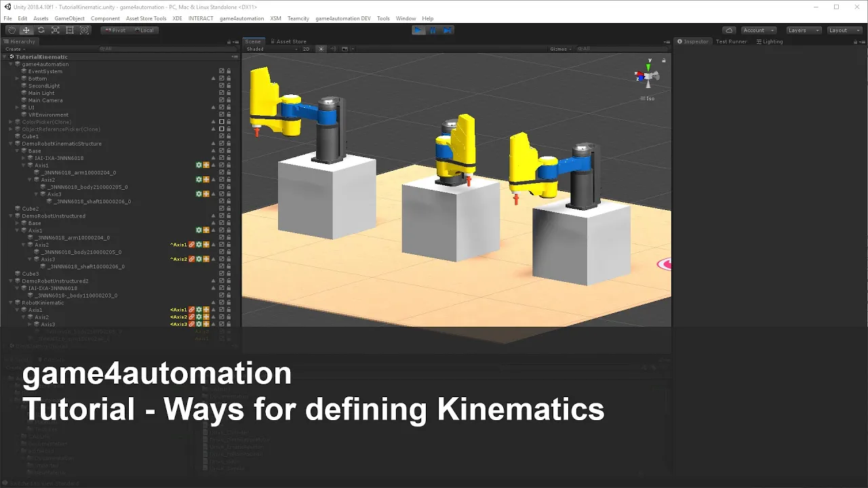Toggle Cube2 active checkbox
868x488 pixels.
tap(221, 209)
